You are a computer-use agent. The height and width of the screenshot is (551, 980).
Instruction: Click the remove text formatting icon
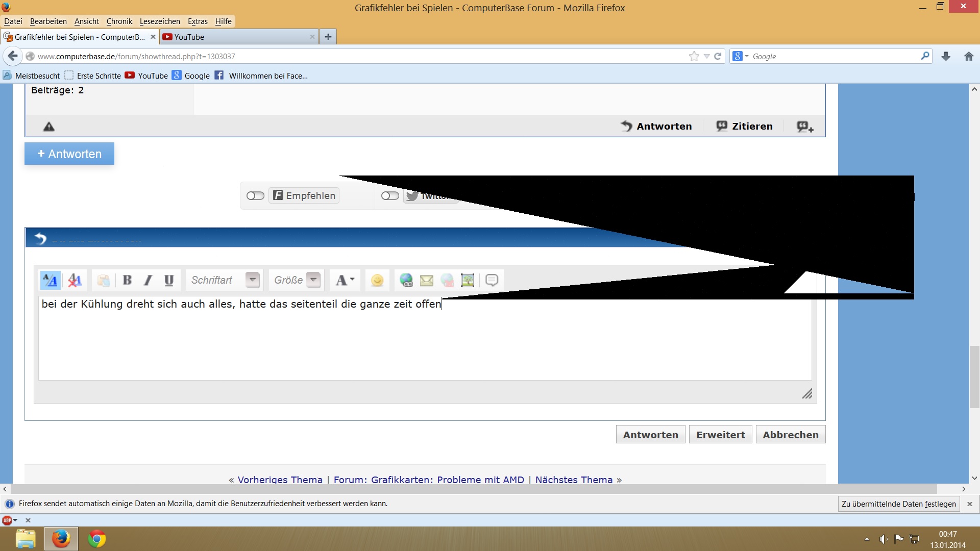[75, 280]
